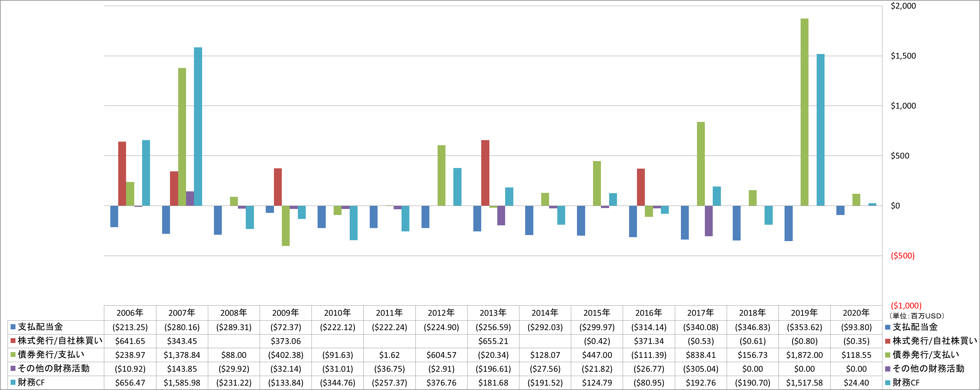Click the red ($1,000) axis label

(x=906, y=305)
